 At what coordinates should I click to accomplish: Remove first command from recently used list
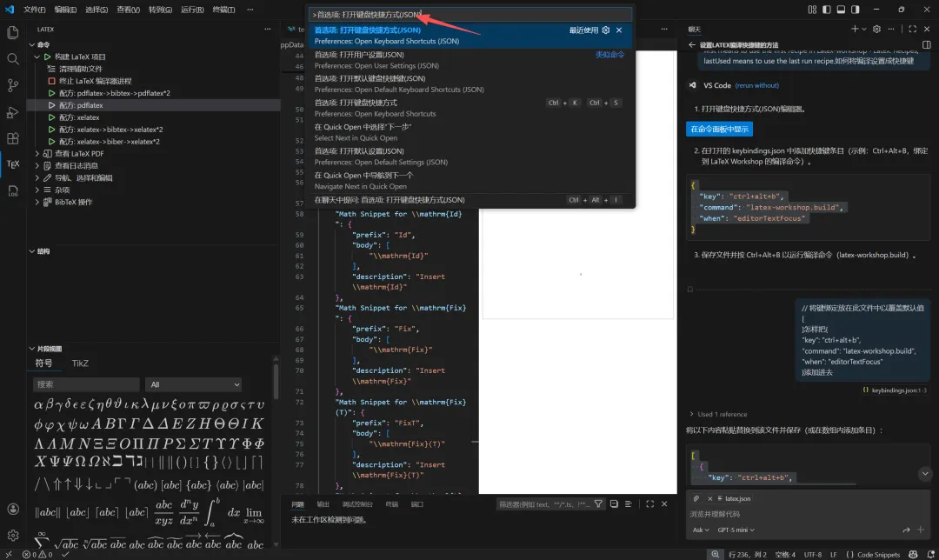click(619, 30)
